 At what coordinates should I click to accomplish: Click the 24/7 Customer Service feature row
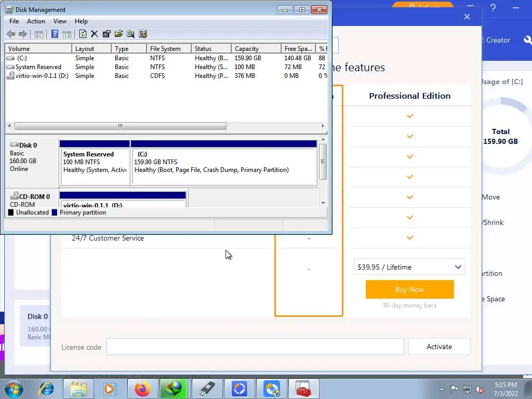(108, 238)
